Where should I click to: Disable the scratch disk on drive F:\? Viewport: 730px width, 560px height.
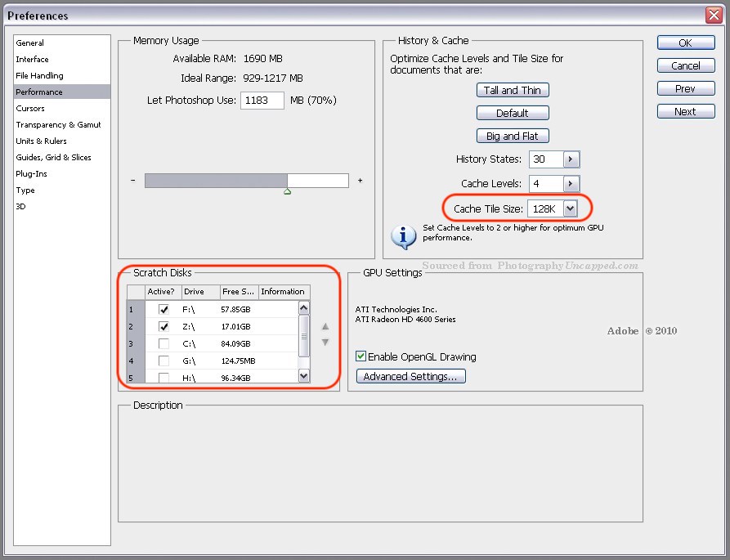(x=163, y=309)
